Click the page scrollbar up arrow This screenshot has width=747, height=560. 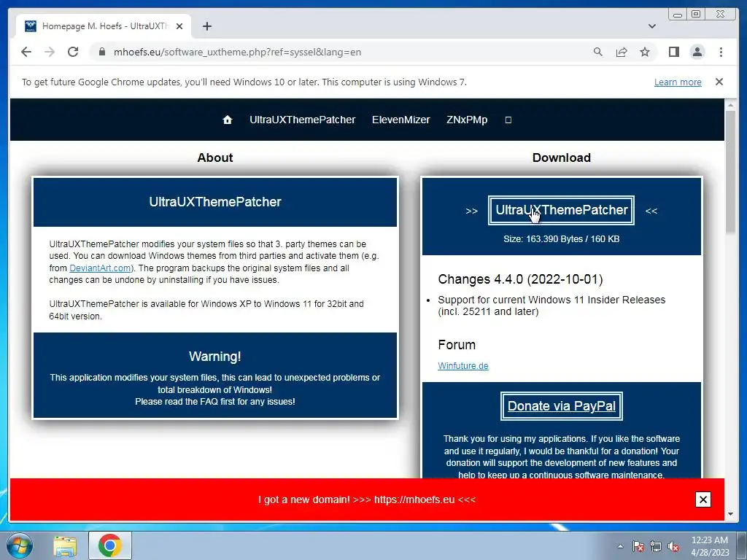click(730, 104)
